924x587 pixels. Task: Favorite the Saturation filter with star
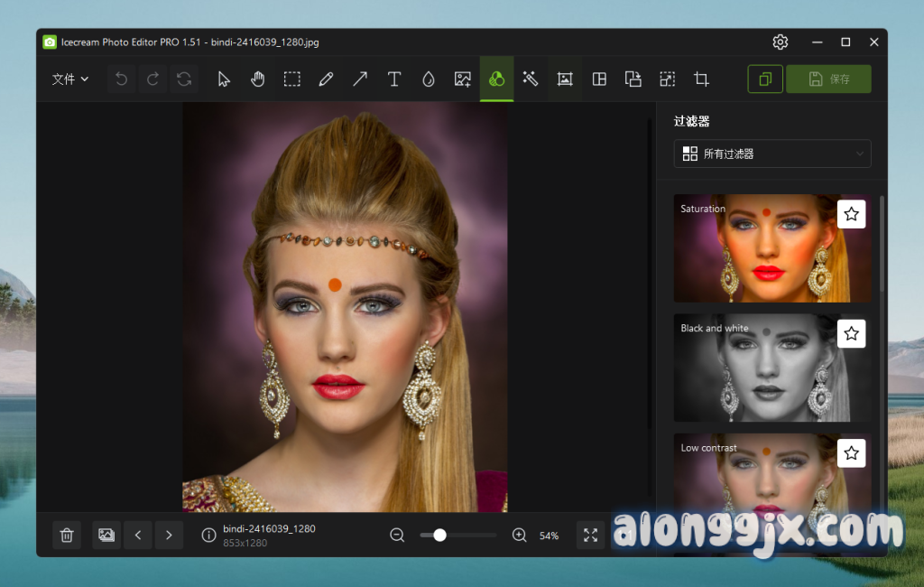point(851,215)
